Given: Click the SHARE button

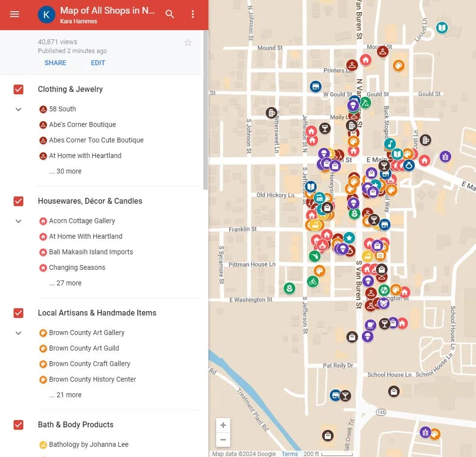Looking at the screenshot, I should click(x=55, y=63).
